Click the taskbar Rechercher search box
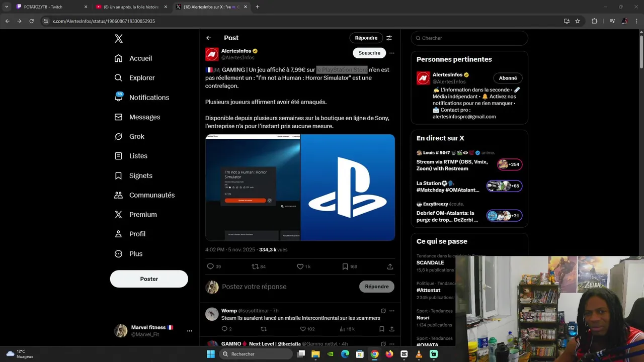644x362 pixels. coord(256,354)
